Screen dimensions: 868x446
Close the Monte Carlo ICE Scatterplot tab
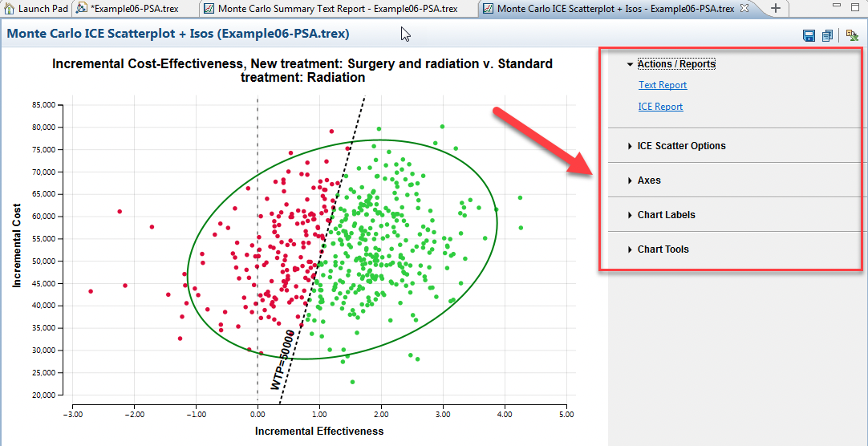pos(744,8)
